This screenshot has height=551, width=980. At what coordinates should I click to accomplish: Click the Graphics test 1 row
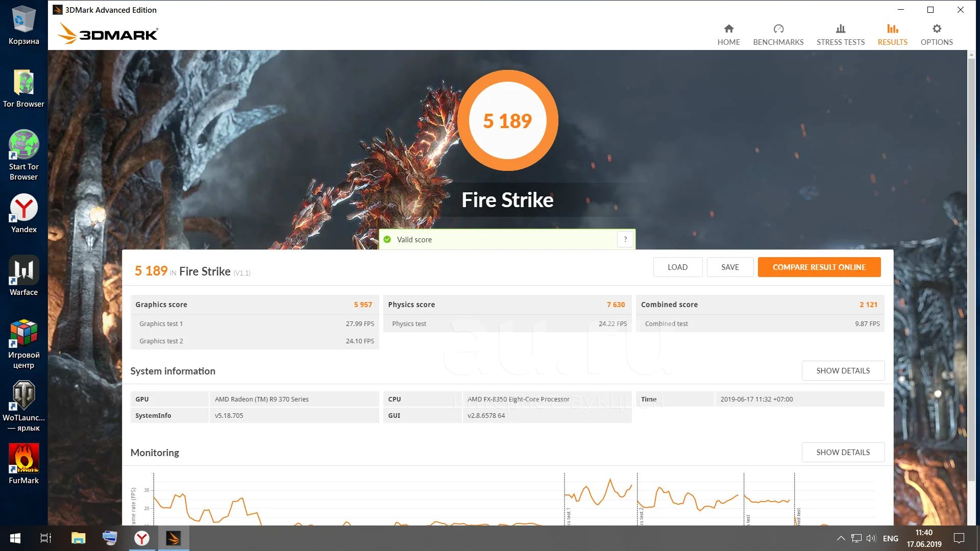coord(255,323)
